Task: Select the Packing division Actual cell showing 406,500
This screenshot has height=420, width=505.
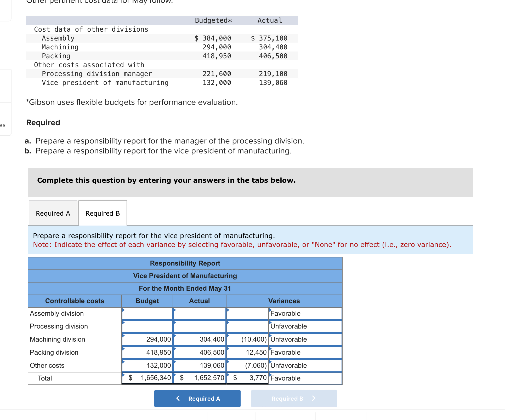Action: point(199,352)
